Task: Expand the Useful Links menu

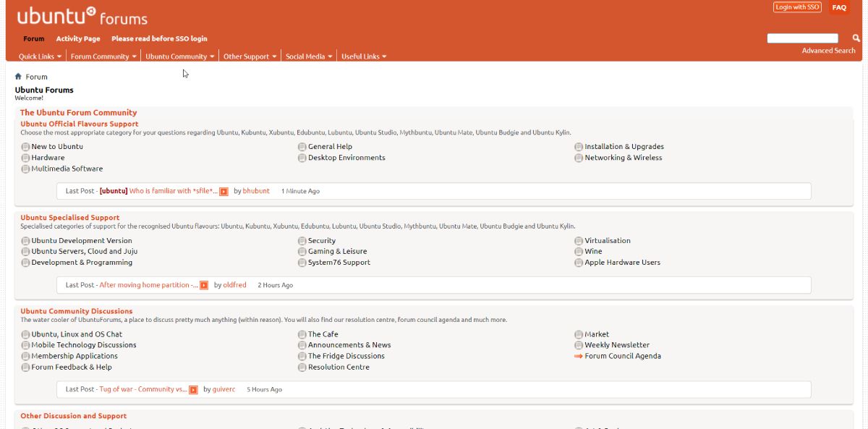Action: click(x=364, y=56)
